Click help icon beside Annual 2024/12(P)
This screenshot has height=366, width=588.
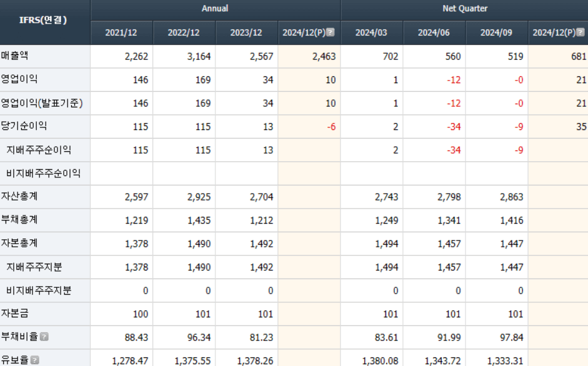pyautogui.click(x=331, y=32)
